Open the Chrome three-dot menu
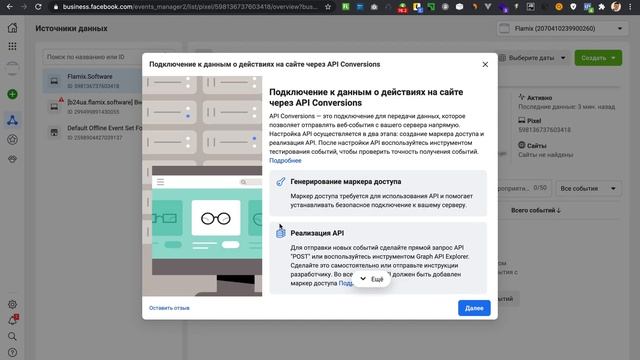Screen dimensions: 640x360 (x=631, y=7)
